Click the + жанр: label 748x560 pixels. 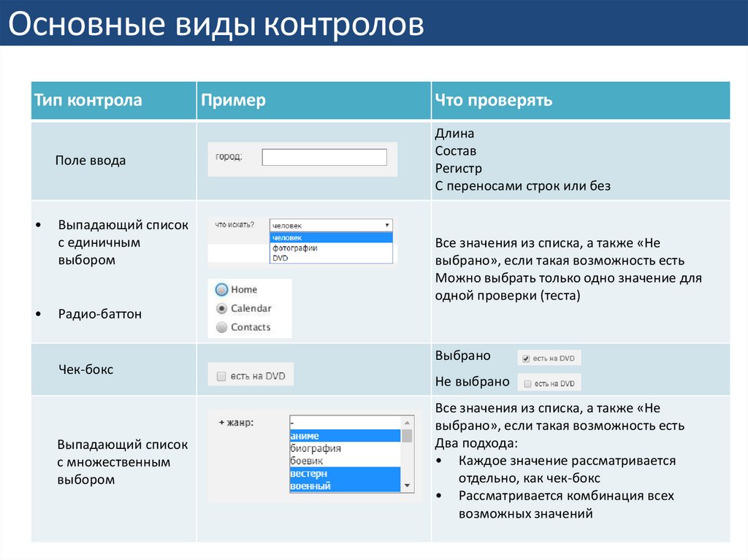pyautogui.click(x=236, y=423)
